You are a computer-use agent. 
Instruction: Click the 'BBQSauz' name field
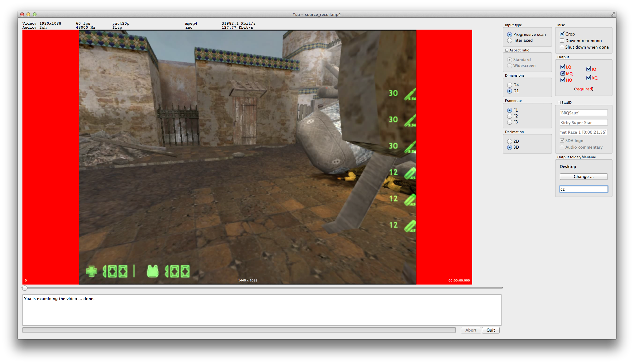pyautogui.click(x=584, y=113)
